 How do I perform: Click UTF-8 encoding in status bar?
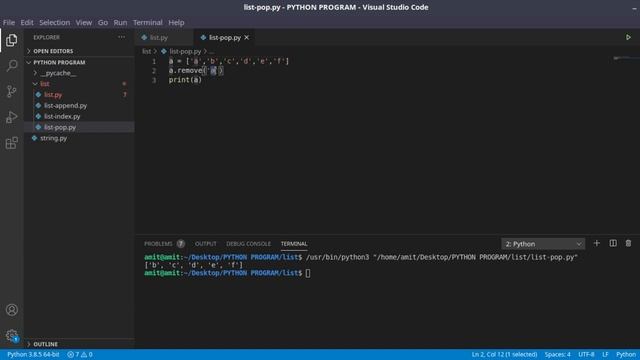click(586, 354)
